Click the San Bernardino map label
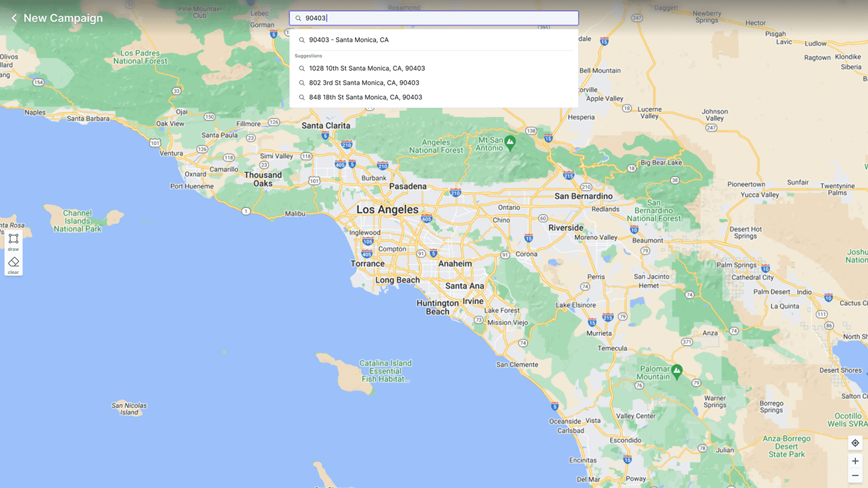 click(583, 196)
